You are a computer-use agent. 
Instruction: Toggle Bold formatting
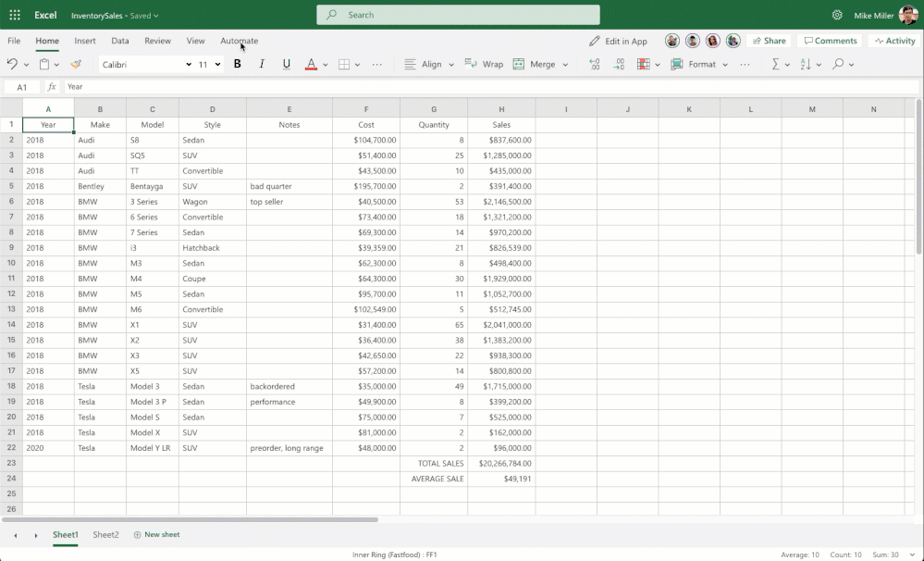(238, 65)
